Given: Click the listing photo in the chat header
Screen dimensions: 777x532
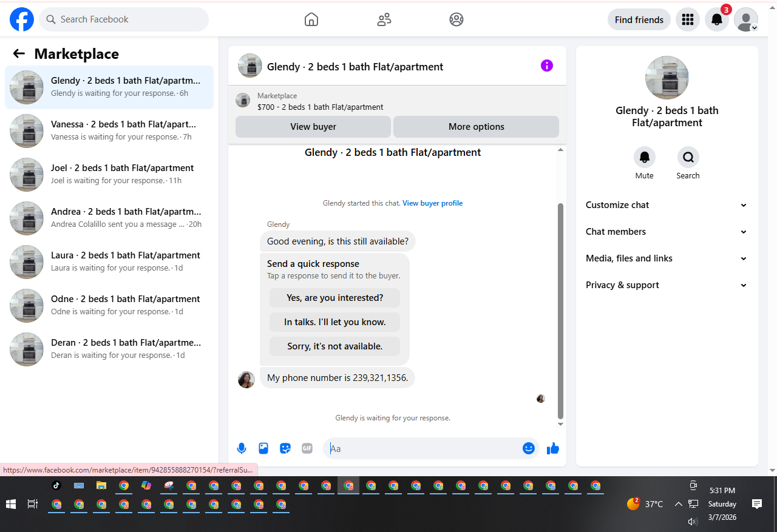Looking at the screenshot, I should pyautogui.click(x=250, y=66).
